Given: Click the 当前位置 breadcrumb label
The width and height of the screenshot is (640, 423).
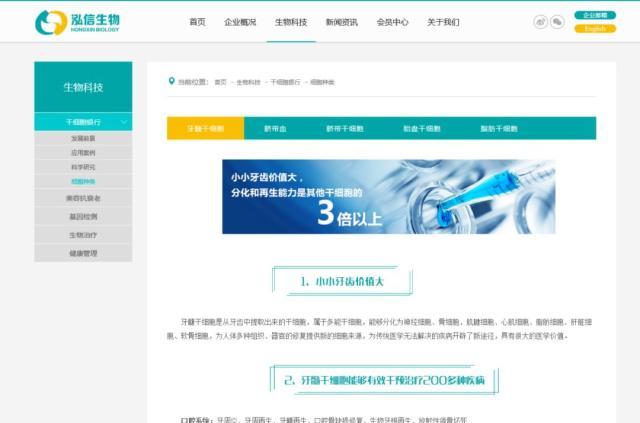Looking at the screenshot, I should coord(193,82).
